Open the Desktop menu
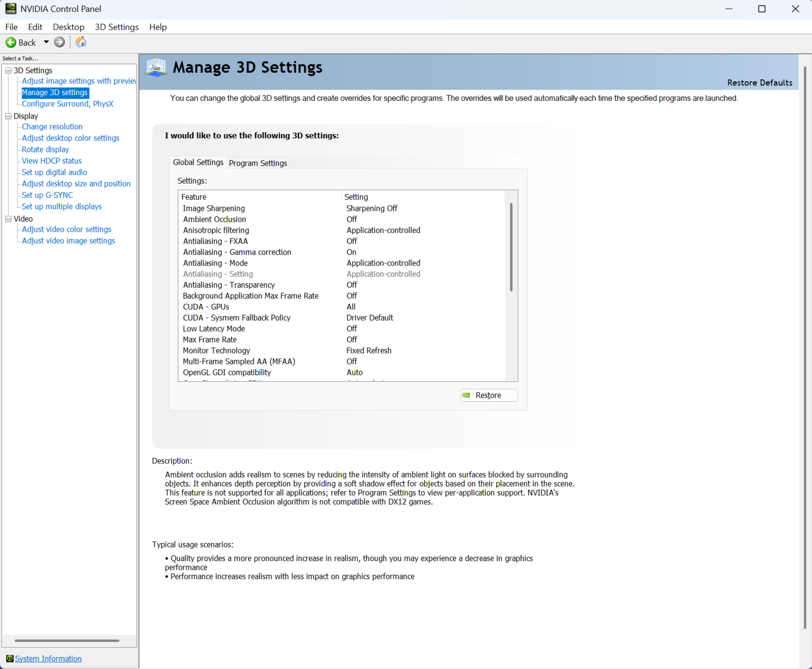Screen dimensions: 812x669 (69, 27)
